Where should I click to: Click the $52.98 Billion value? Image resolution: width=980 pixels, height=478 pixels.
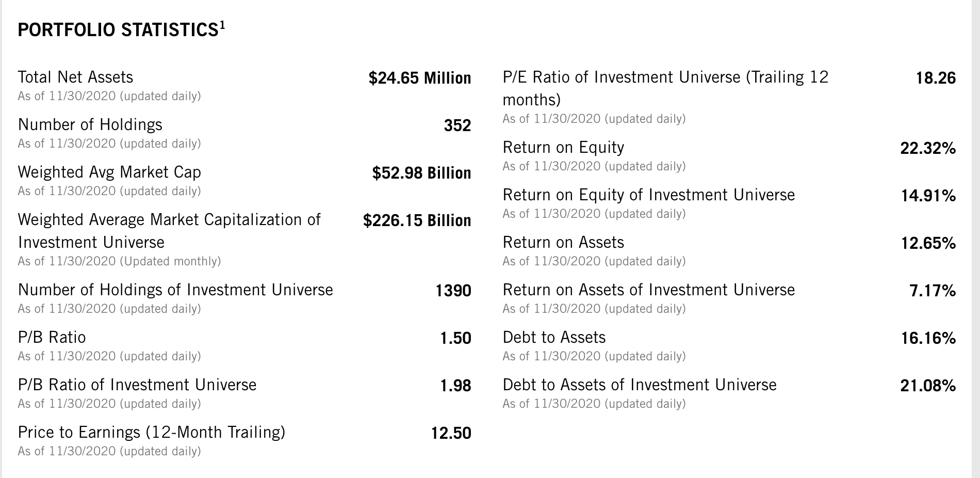421,173
